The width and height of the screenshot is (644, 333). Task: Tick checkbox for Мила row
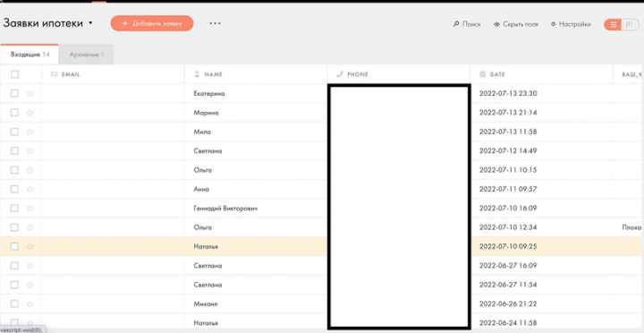pos(14,132)
